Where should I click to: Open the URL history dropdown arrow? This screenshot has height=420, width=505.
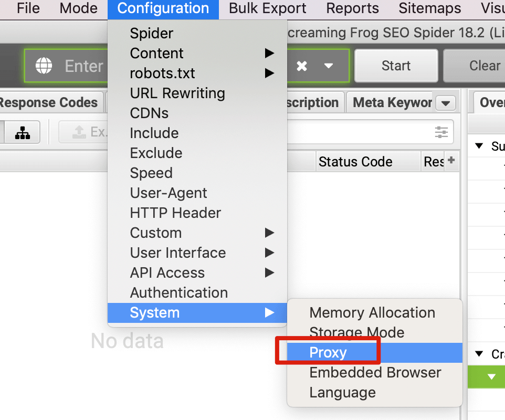[328, 66]
